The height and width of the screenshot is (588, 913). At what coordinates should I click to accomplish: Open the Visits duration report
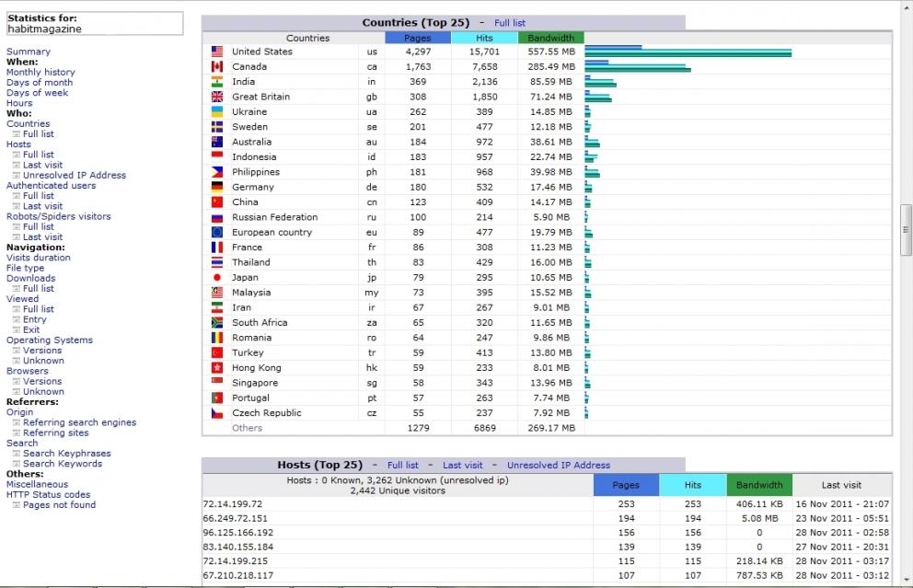39,258
